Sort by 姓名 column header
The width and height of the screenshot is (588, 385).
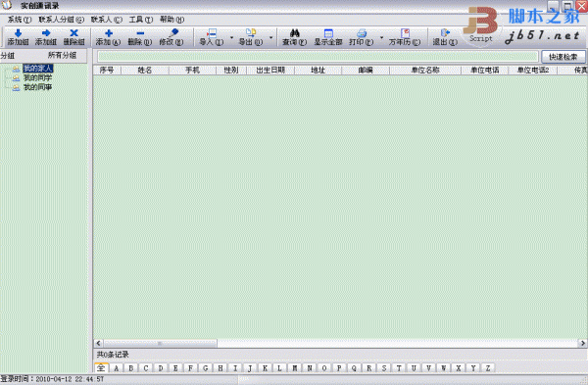[145, 71]
